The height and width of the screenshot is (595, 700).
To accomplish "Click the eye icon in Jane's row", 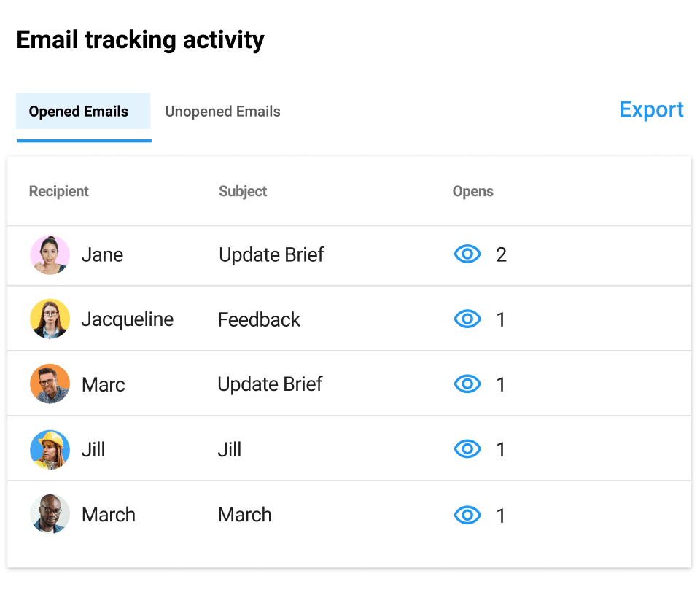I will (467, 254).
